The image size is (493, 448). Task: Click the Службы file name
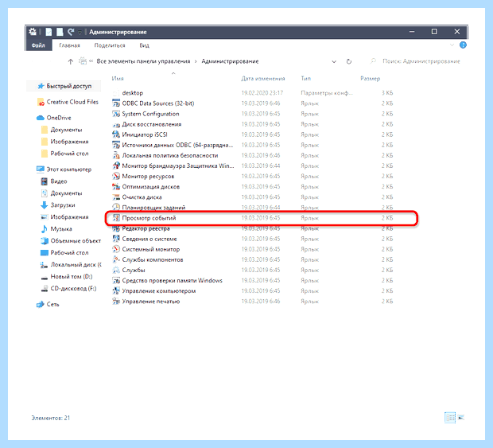pos(134,270)
